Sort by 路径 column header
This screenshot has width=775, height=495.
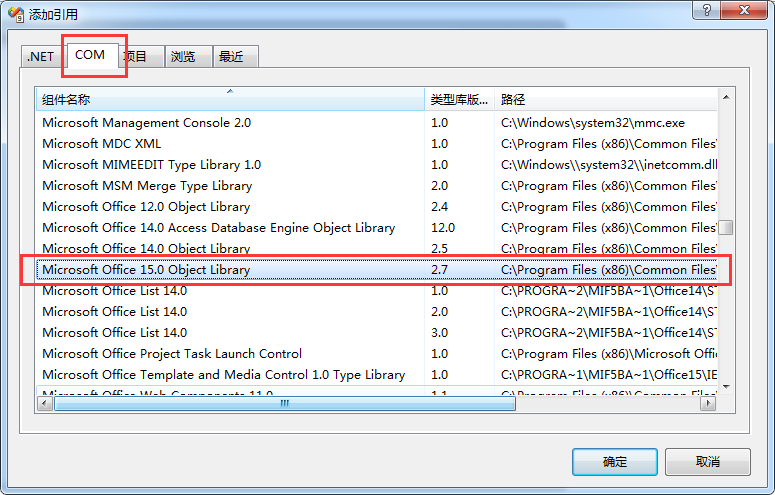point(605,99)
